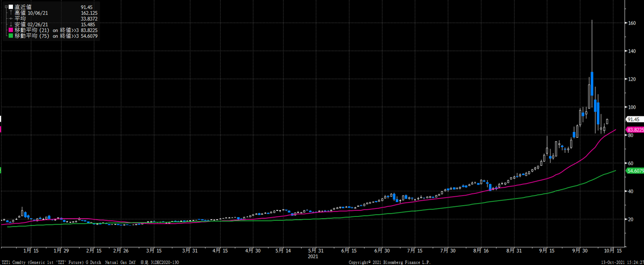Click the green 移動平均 (75) swatch

(x=11, y=36)
